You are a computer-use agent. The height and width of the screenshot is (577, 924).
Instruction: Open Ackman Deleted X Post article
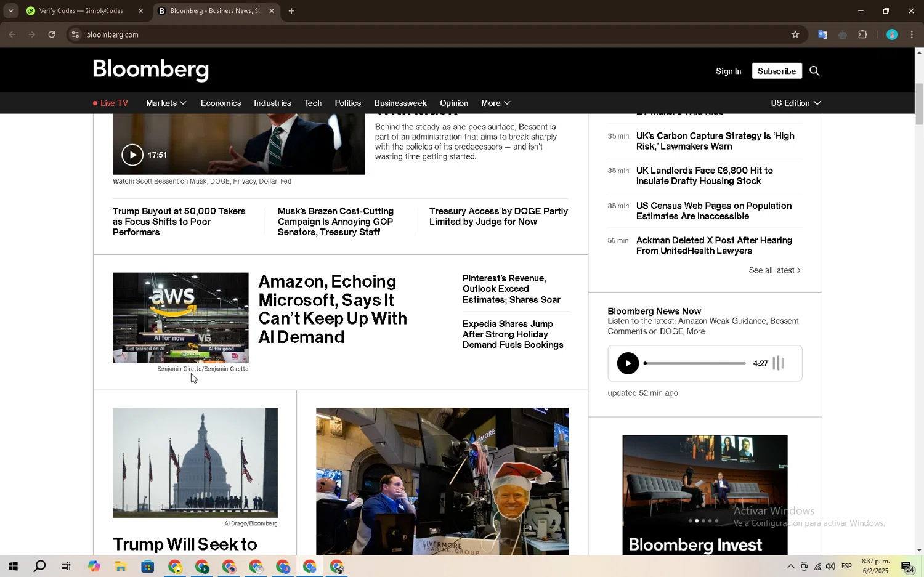click(x=714, y=246)
